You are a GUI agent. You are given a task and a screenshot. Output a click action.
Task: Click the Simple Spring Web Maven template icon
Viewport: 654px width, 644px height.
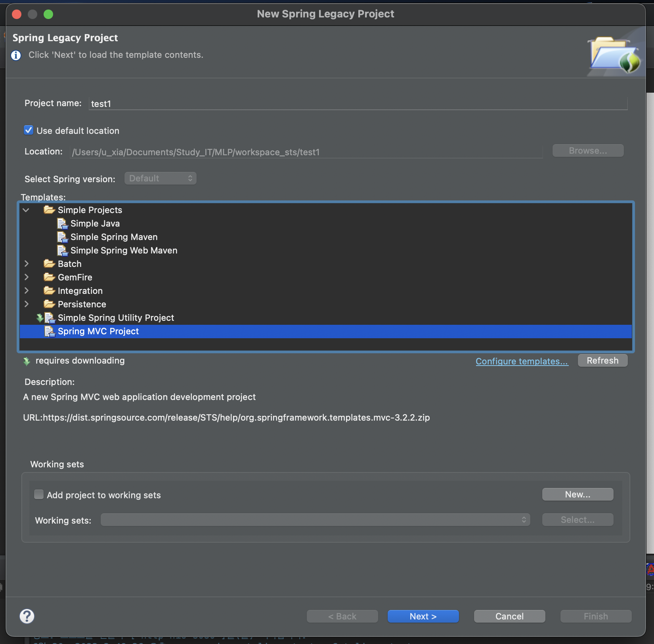tap(63, 250)
